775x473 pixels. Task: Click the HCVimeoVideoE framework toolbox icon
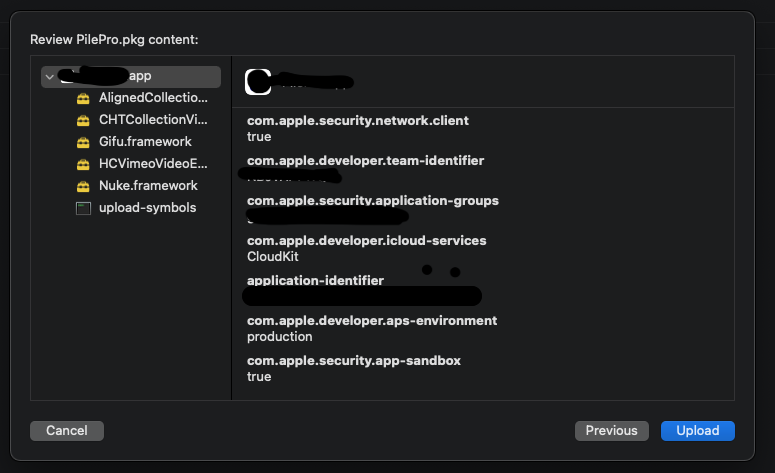coord(83,164)
